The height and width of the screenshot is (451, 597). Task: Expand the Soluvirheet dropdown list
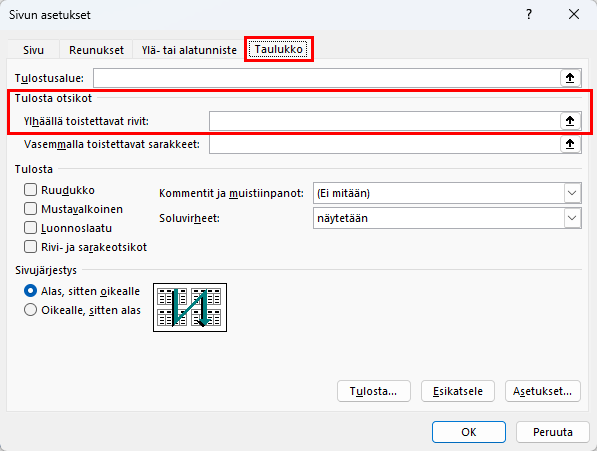click(x=447, y=218)
